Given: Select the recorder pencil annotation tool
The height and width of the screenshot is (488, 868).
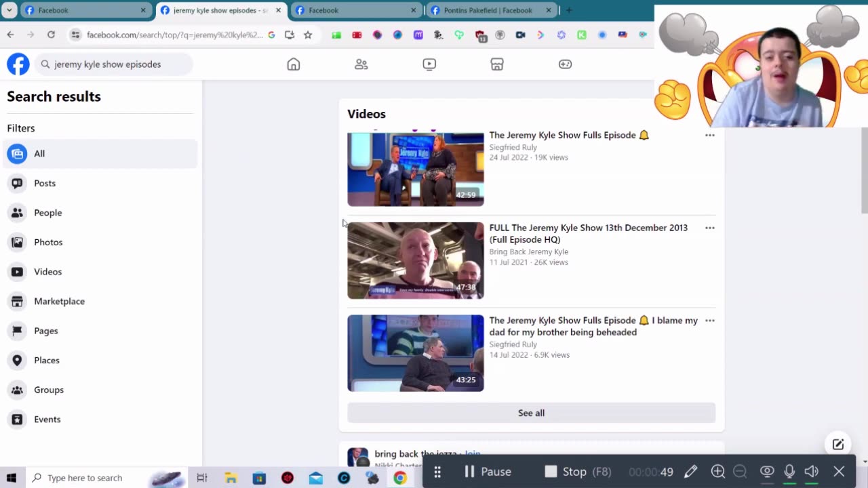Looking at the screenshot, I should point(690,472).
